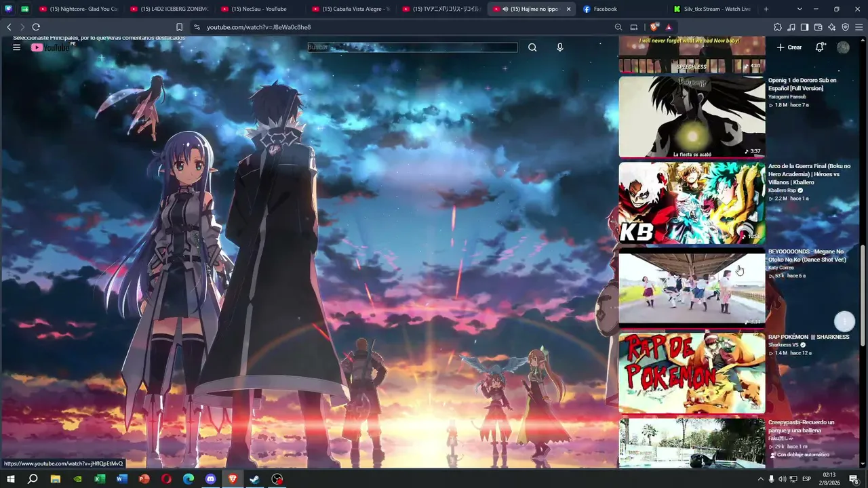This screenshot has width=868, height=488.
Task: Open Excel from the taskbar
Action: pos(100,479)
